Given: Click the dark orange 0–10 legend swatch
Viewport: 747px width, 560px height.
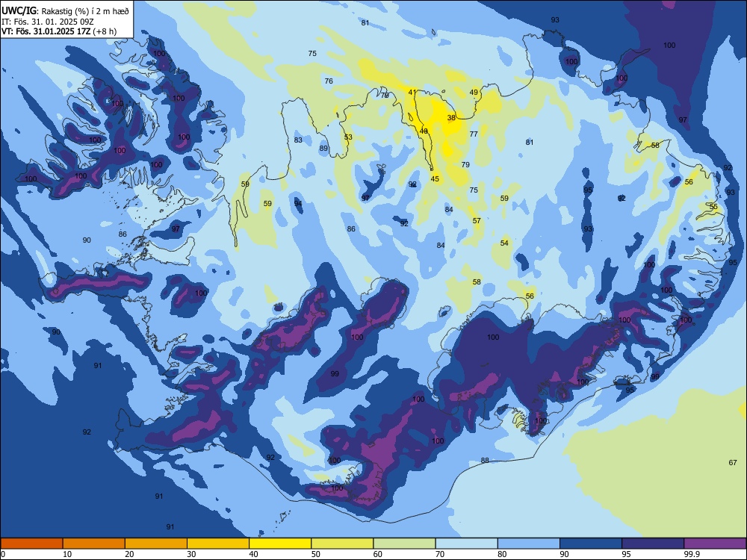Looking at the screenshot, I should coord(31,544).
